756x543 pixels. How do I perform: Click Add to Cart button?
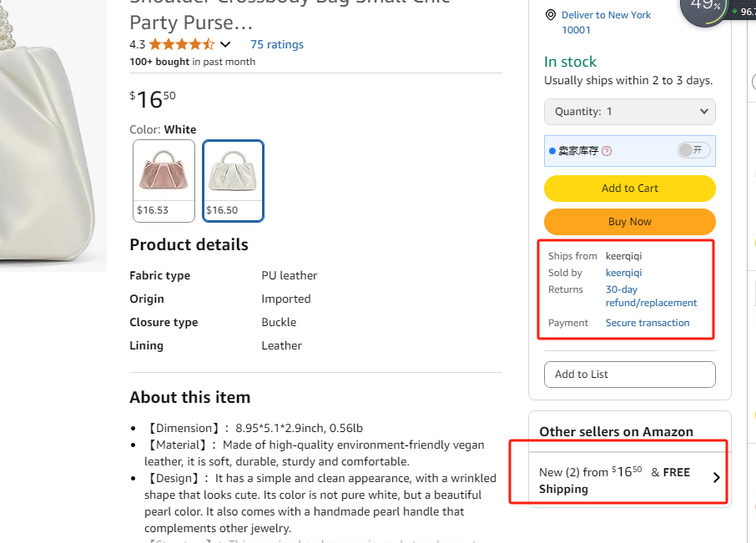(x=629, y=189)
